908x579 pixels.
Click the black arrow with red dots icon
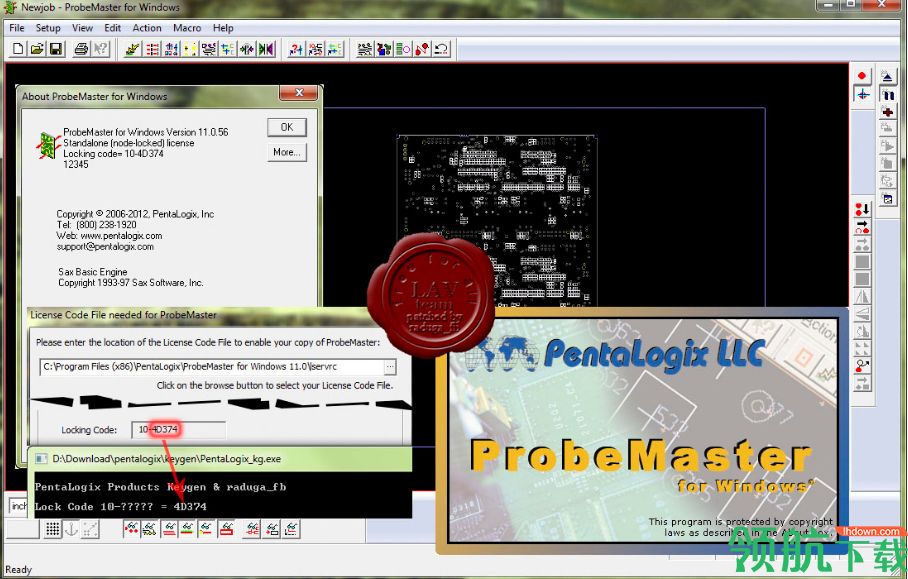point(862,226)
